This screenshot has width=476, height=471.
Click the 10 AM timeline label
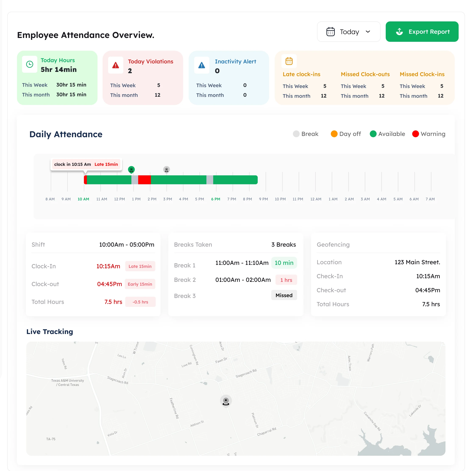pyautogui.click(x=83, y=199)
